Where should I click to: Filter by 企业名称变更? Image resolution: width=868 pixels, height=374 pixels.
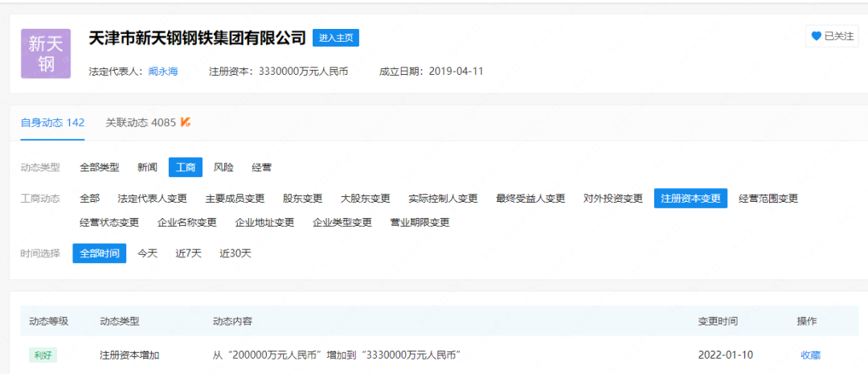coord(187,223)
